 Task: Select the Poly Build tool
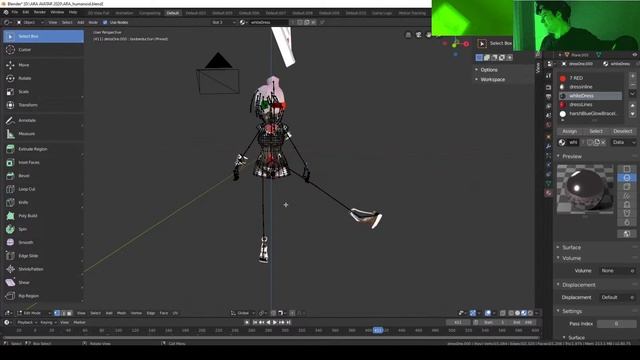pyautogui.click(x=43, y=216)
